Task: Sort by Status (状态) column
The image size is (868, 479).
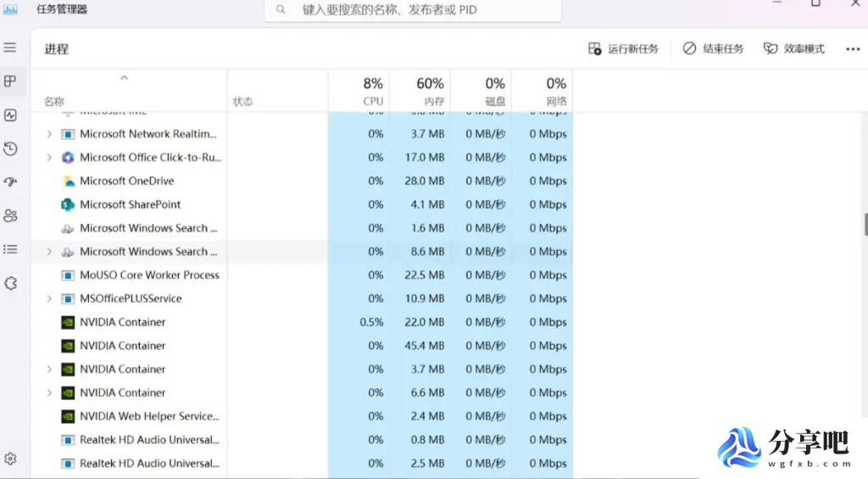Action: click(242, 102)
